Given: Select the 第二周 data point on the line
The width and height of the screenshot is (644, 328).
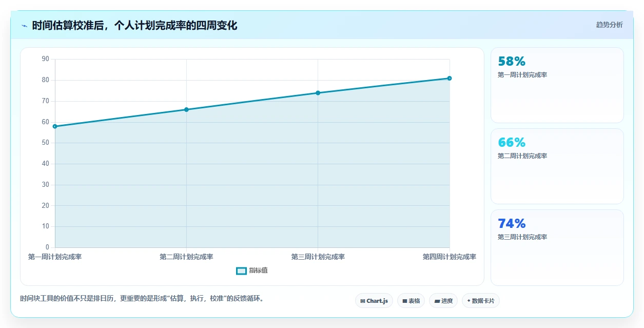Looking at the screenshot, I should [186, 109].
